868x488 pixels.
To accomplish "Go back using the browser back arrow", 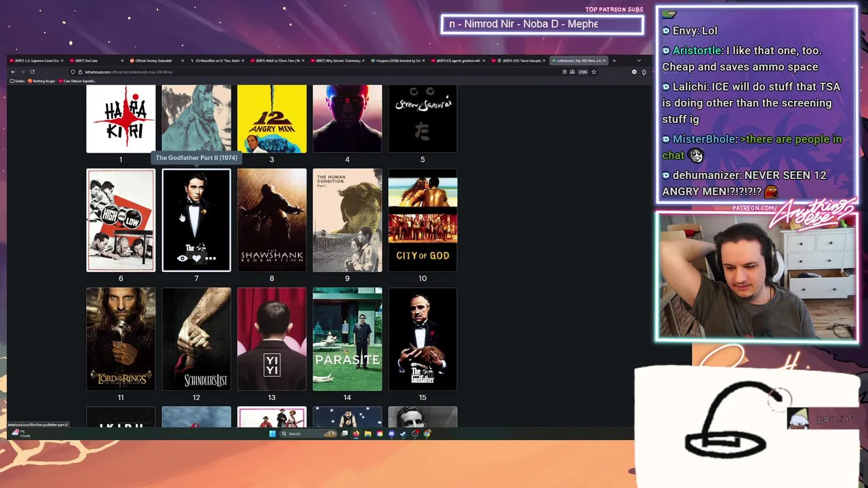I will (x=13, y=72).
